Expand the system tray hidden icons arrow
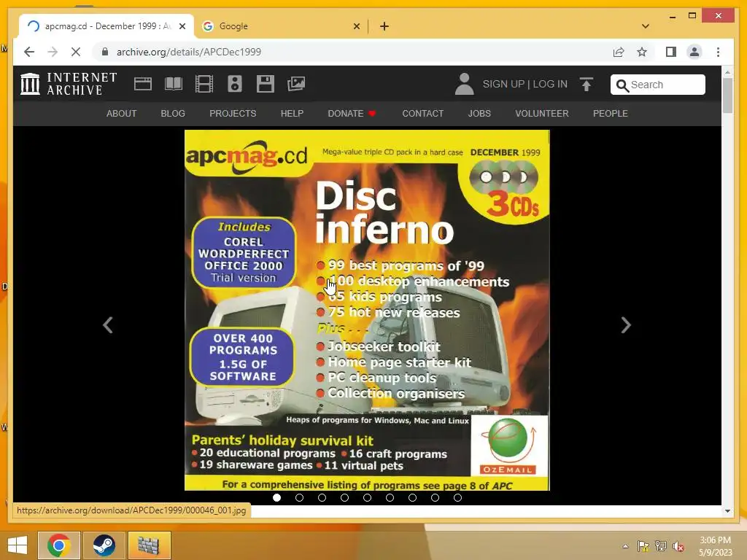 pyautogui.click(x=625, y=546)
